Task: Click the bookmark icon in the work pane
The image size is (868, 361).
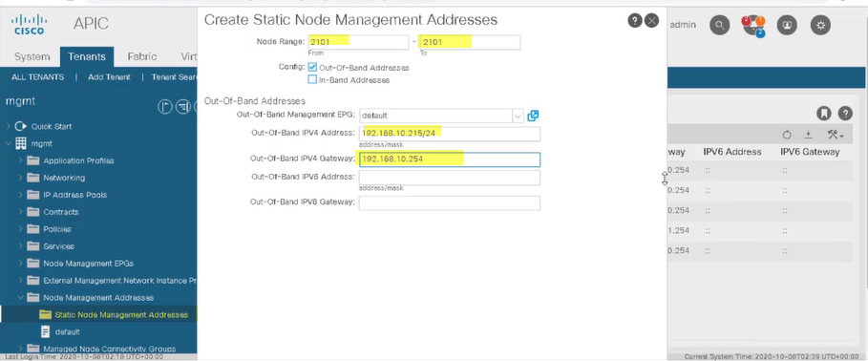Action: click(x=824, y=113)
